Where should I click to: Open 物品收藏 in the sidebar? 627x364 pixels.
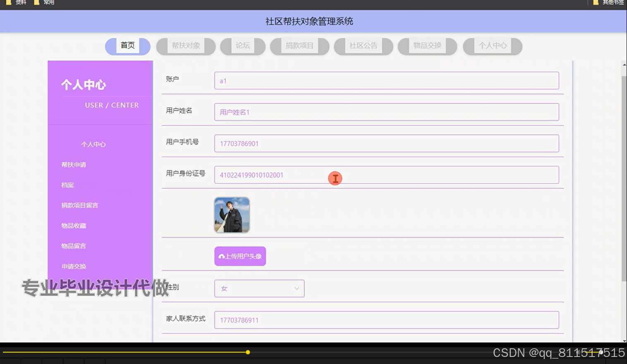click(74, 225)
